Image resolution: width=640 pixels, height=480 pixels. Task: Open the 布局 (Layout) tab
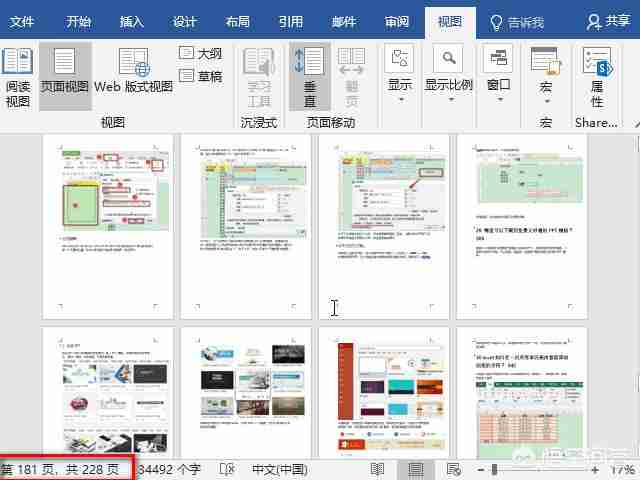tap(238, 21)
